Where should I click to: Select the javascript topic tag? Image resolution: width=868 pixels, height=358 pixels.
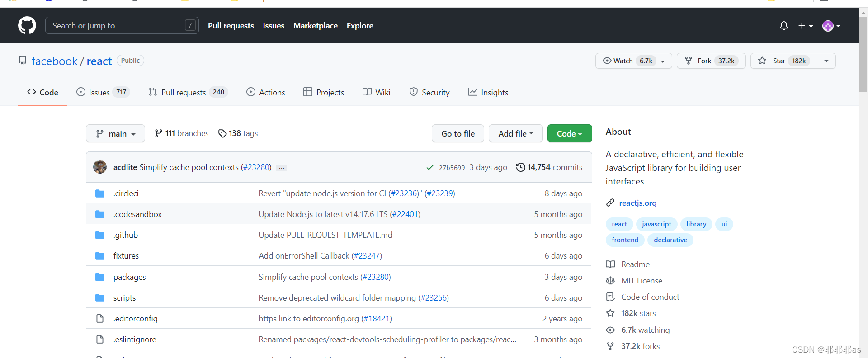tap(656, 224)
